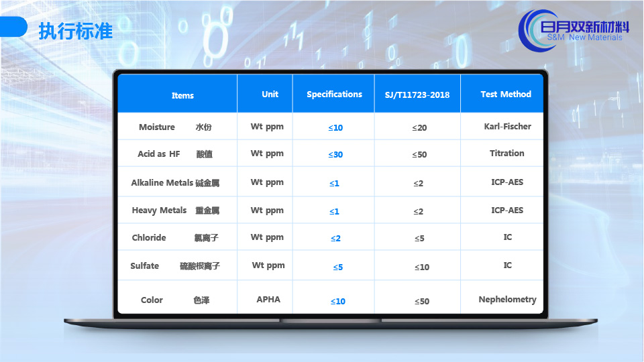Click blue ≤5 in the Sulfate row
Screen dimensions: 644x362
[337, 267]
